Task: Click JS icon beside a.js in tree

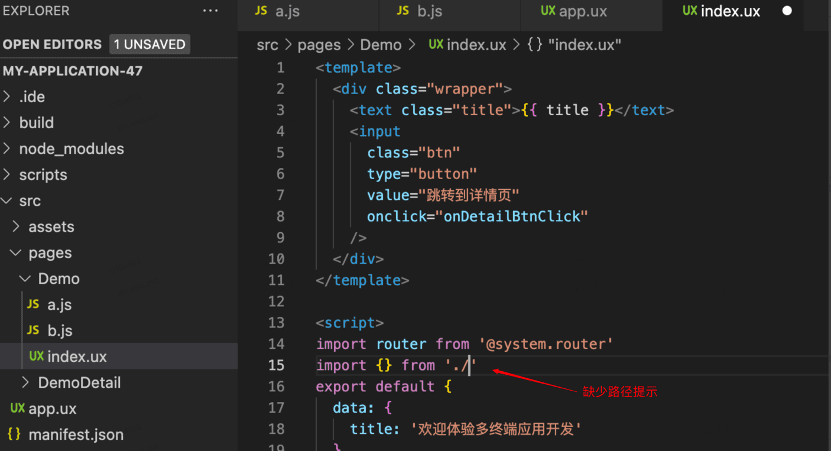Action: click(x=33, y=304)
